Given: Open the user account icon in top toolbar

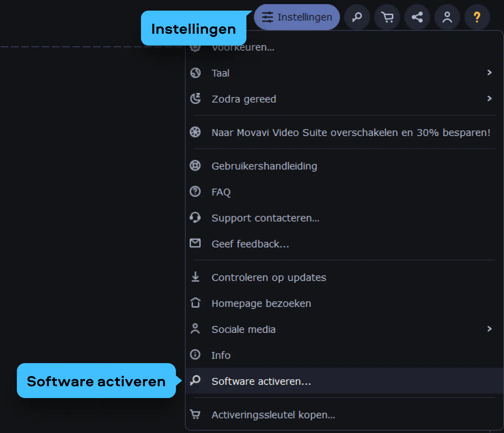Looking at the screenshot, I should pos(447,17).
